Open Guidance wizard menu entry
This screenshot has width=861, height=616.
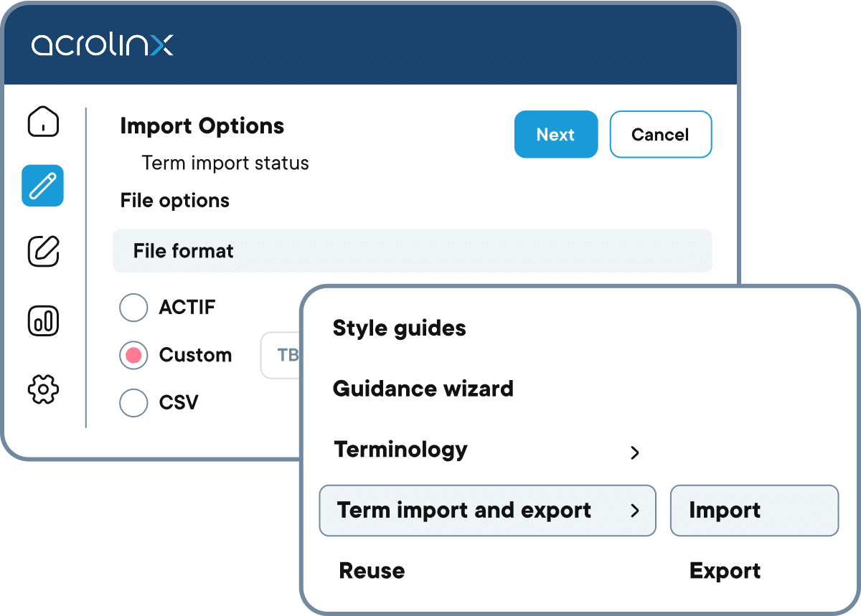pos(423,389)
